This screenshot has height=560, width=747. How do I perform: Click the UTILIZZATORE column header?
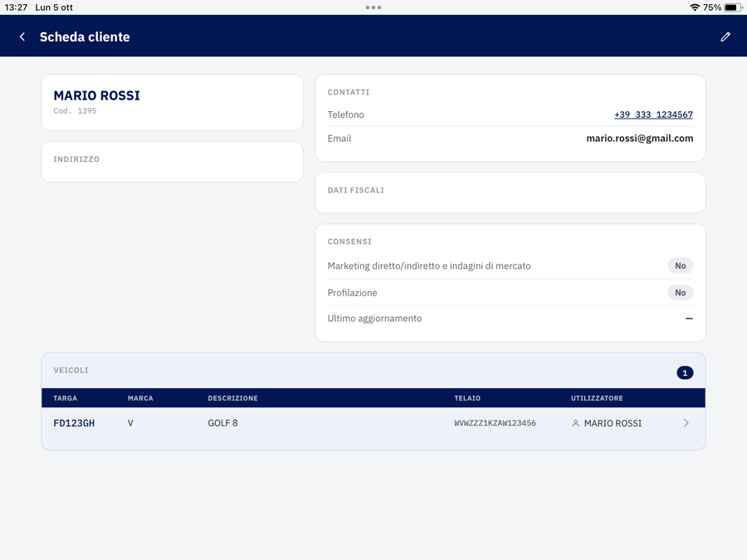click(x=597, y=398)
